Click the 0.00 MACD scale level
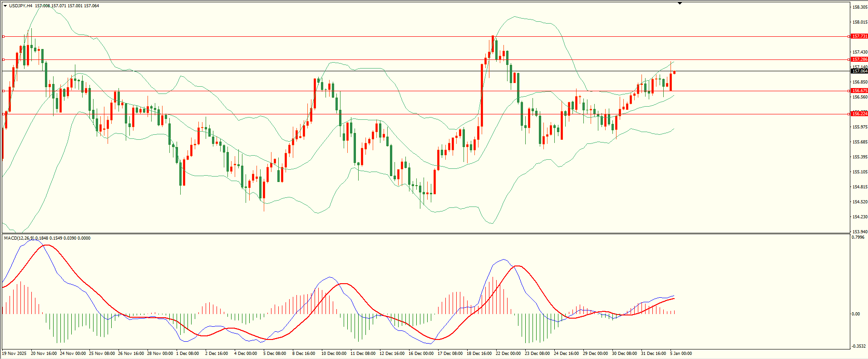Viewport: 868px width, 359px height. 855,314
